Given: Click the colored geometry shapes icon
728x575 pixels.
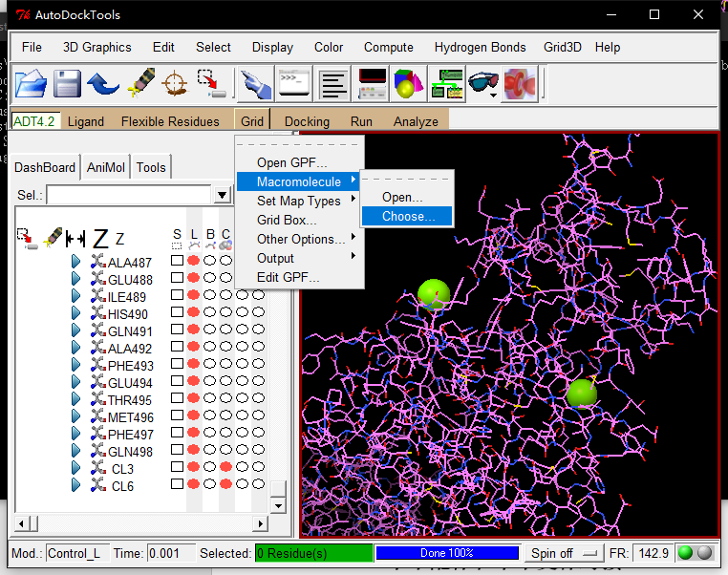Looking at the screenshot, I should click(408, 84).
